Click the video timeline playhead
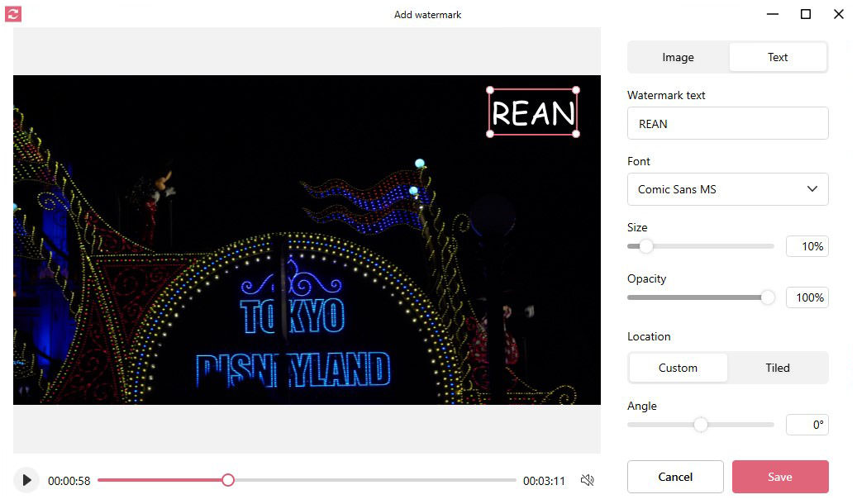This screenshot has width=857, height=504. (x=228, y=481)
